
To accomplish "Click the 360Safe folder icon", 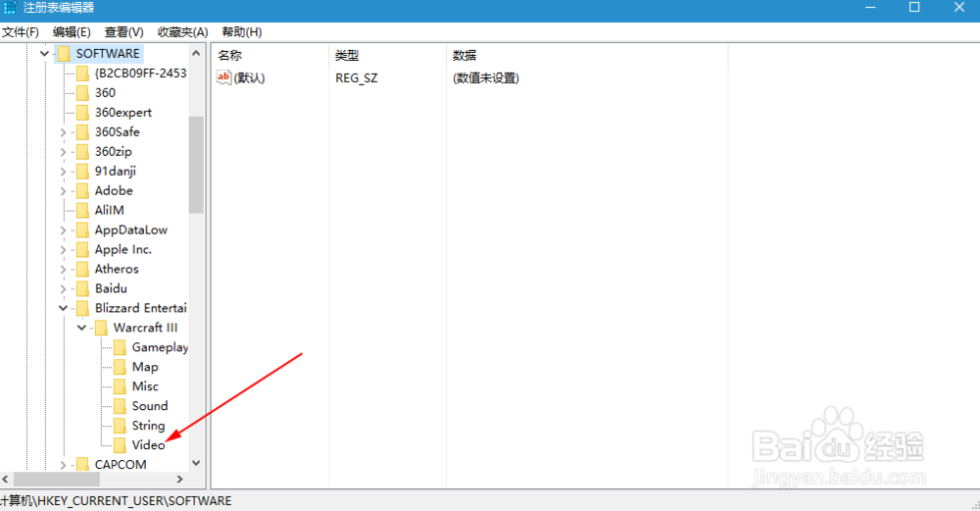I will pos(82,132).
